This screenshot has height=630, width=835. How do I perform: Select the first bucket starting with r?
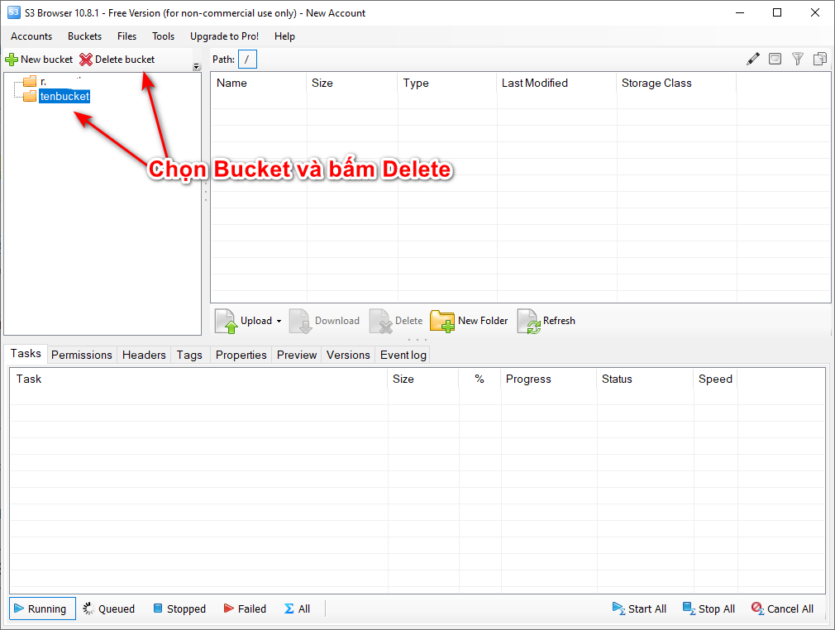click(43, 81)
